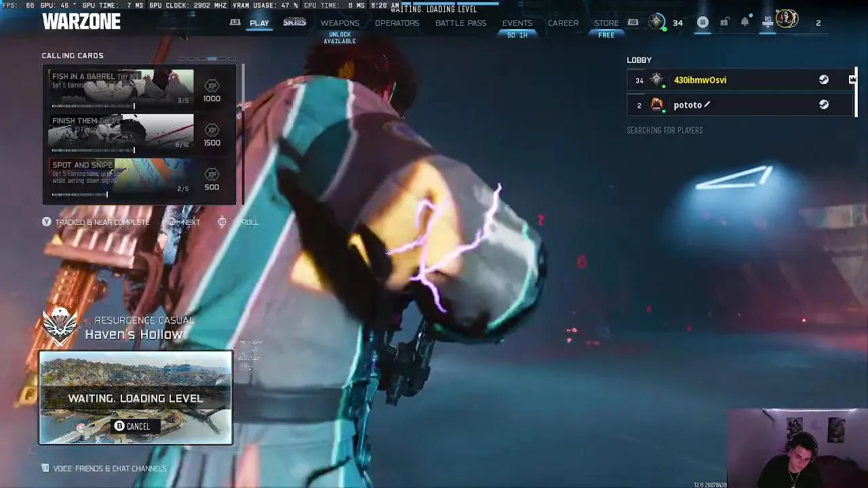Click the CALLING CARDS header
This screenshot has width=868, height=488.
click(73, 56)
